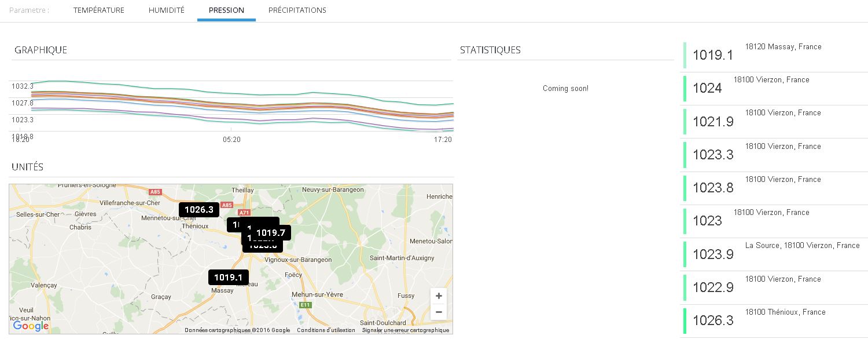The height and width of the screenshot is (339, 868).
Task: Click the green color bar beside 1023.3
Action: pyautogui.click(x=685, y=155)
